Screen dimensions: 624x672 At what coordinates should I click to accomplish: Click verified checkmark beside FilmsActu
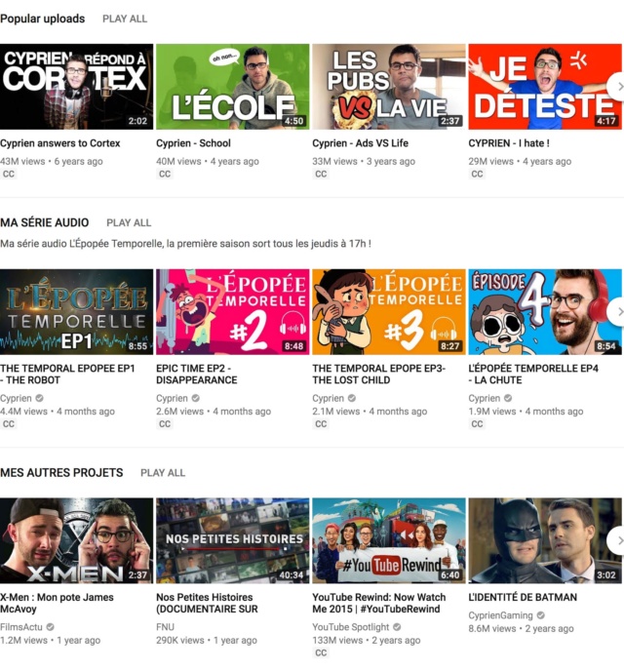click(50, 627)
